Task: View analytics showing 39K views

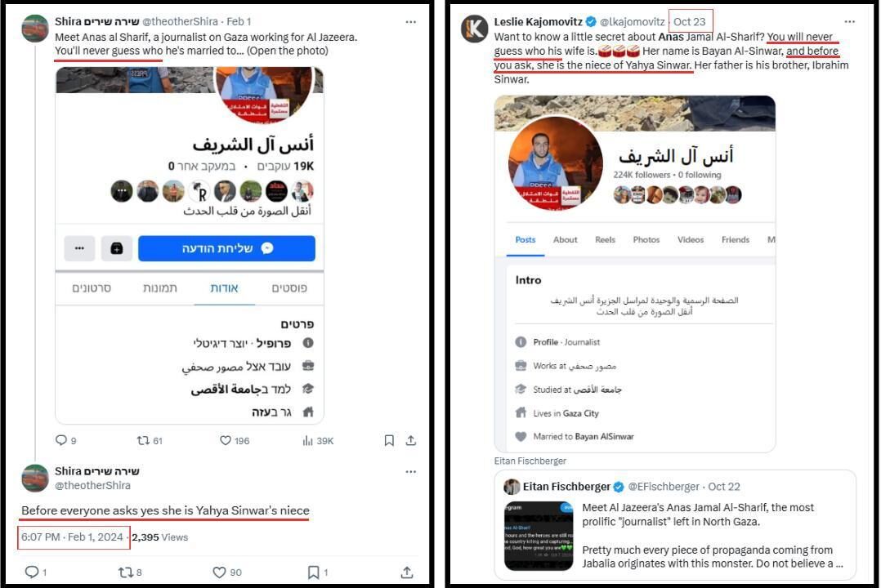Action: pos(307,440)
